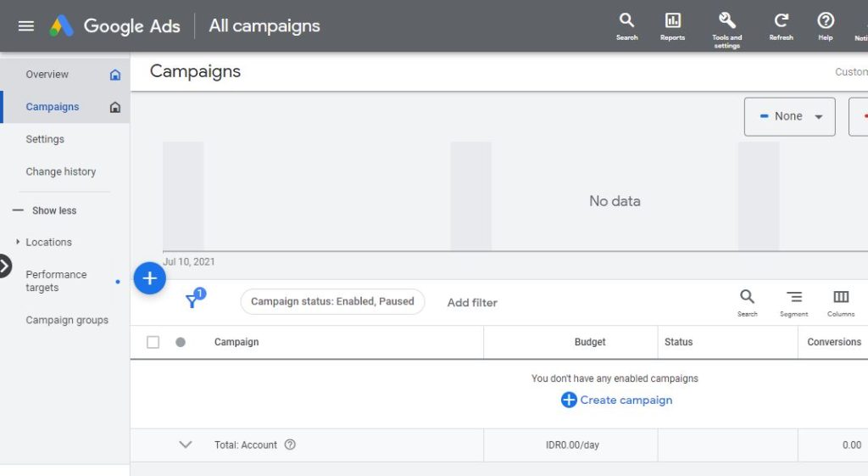Viewport: 868px width, 476px height.
Task: Click help icon next to Total: Account
Action: [290, 445]
